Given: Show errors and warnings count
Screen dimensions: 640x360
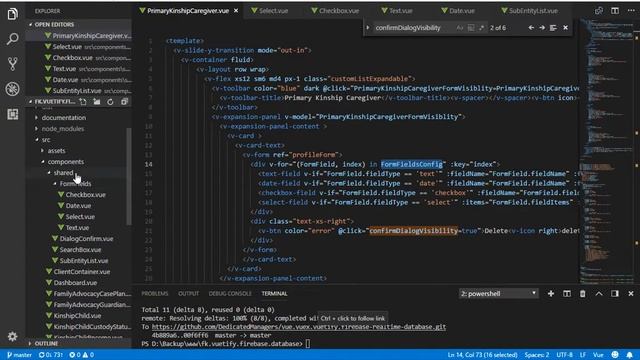Looking at the screenshot, I should click(81, 355).
